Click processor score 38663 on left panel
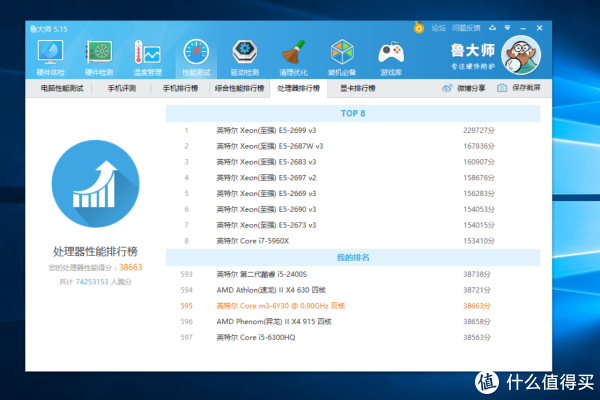 [130, 267]
